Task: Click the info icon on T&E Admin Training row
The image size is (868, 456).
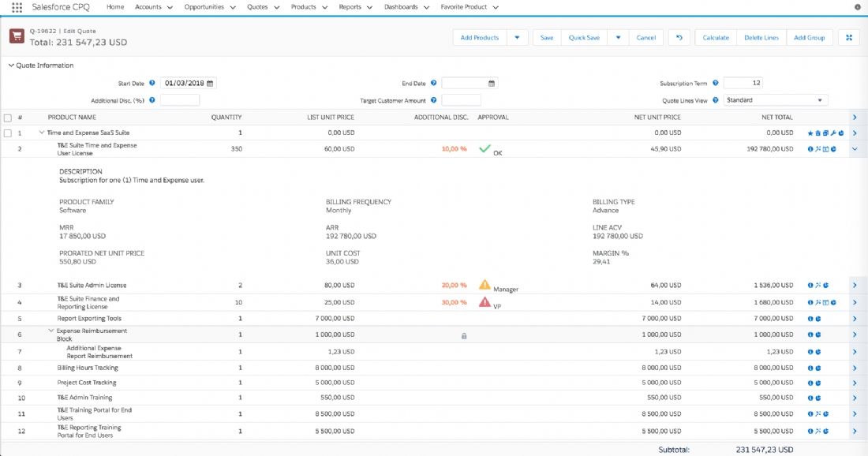Action: click(810, 398)
